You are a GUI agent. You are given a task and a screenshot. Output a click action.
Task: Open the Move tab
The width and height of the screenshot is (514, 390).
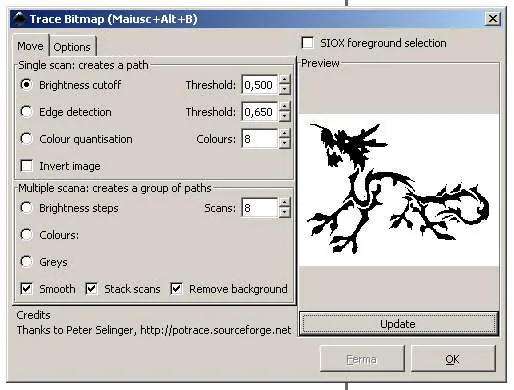pos(30,46)
